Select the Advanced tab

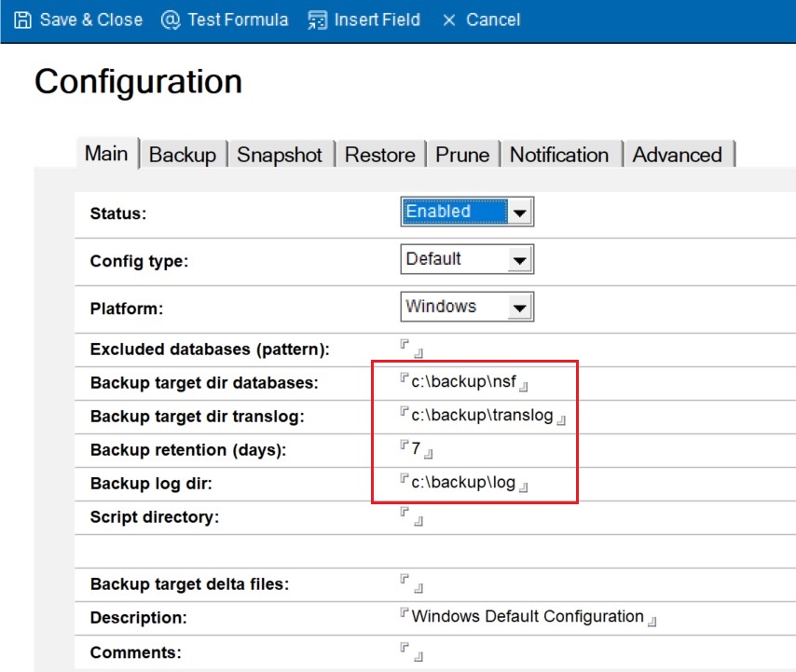(x=678, y=155)
